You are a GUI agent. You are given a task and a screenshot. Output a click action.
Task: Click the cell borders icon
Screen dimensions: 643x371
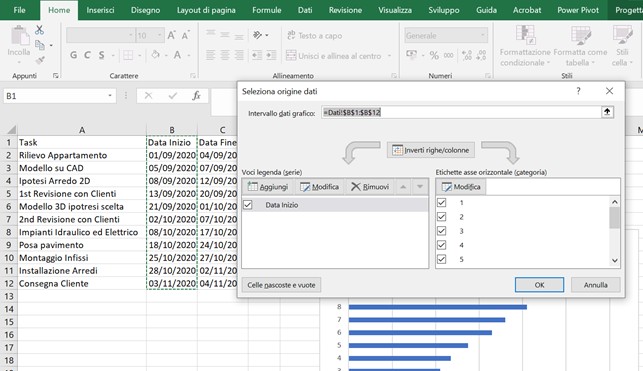(128, 55)
